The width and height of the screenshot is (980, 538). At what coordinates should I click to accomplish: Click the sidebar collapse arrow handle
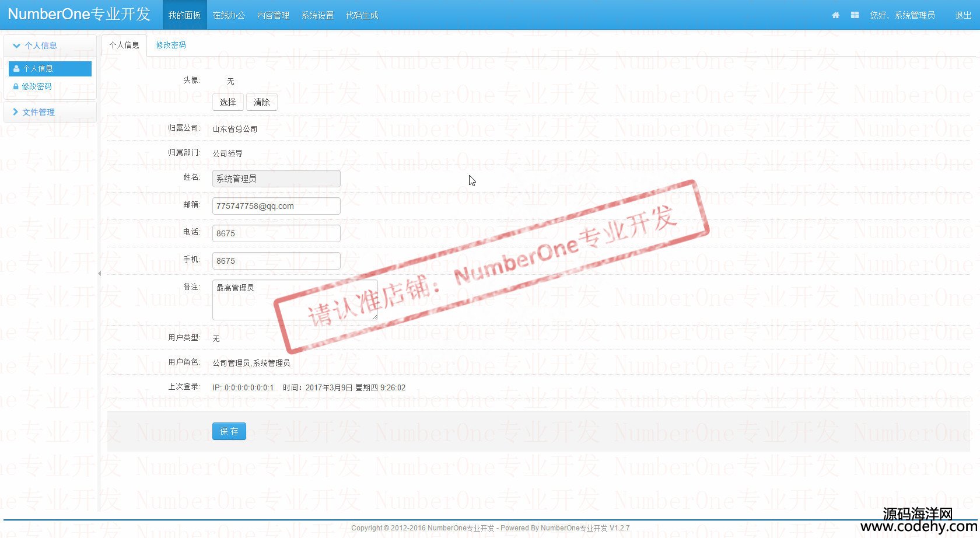pyautogui.click(x=99, y=273)
